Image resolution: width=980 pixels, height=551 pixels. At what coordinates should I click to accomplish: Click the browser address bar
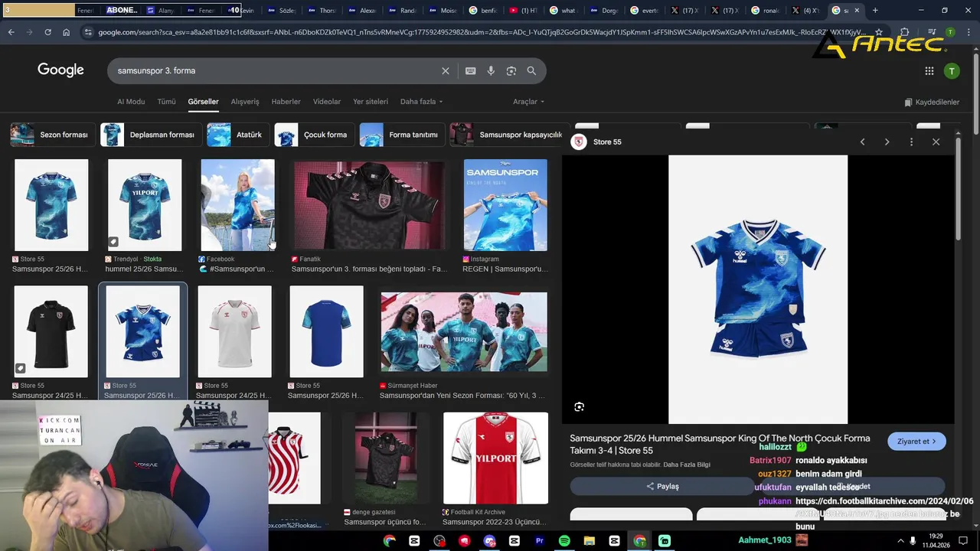pyautogui.click(x=482, y=32)
